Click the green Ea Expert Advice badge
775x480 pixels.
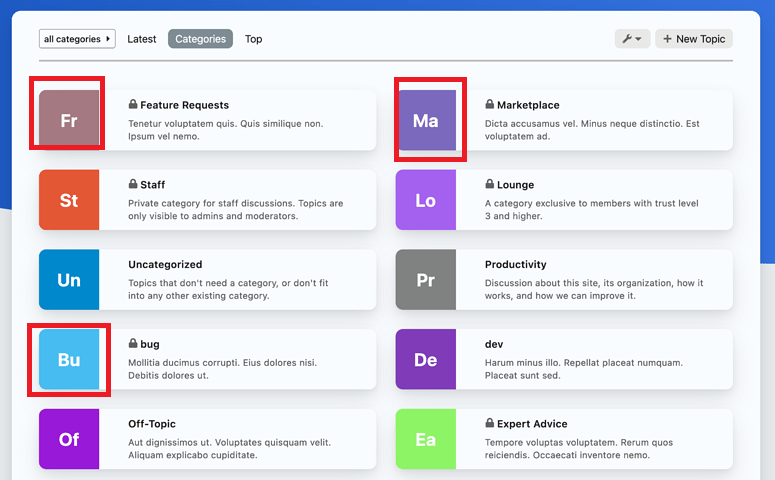pyautogui.click(x=426, y=439)
